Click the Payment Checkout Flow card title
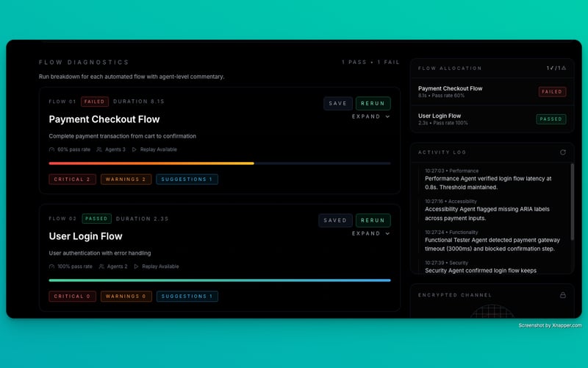588x368 pixels. tap(104, 119)
